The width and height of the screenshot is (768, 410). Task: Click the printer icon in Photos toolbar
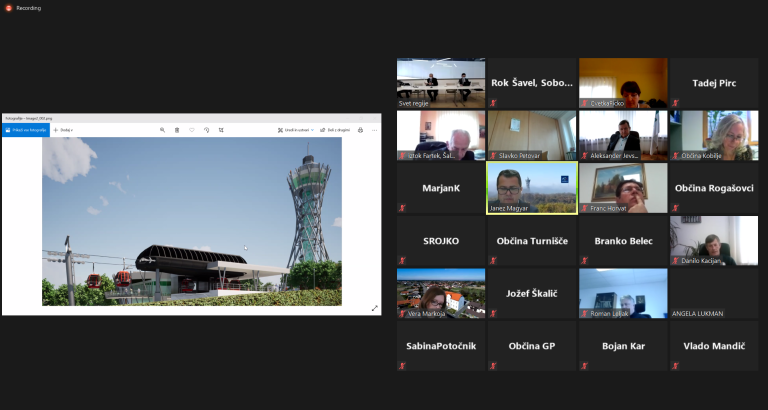pos(360,130)
